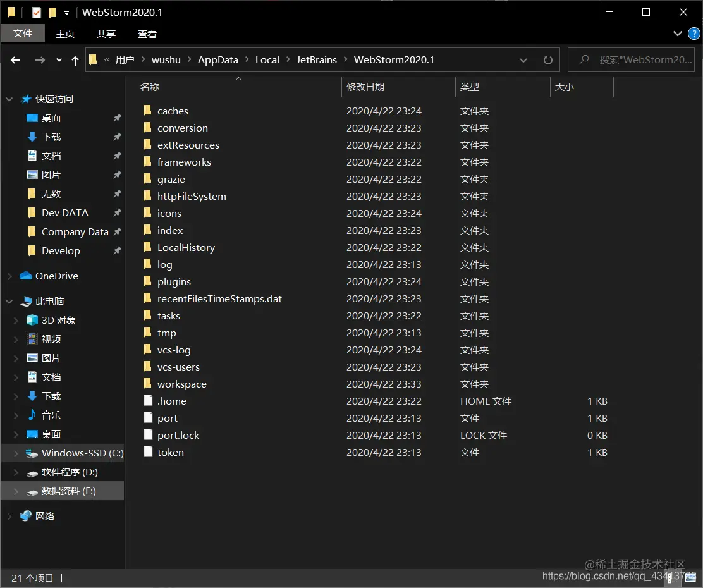Select the port.lock file icon

pos(147,434)
